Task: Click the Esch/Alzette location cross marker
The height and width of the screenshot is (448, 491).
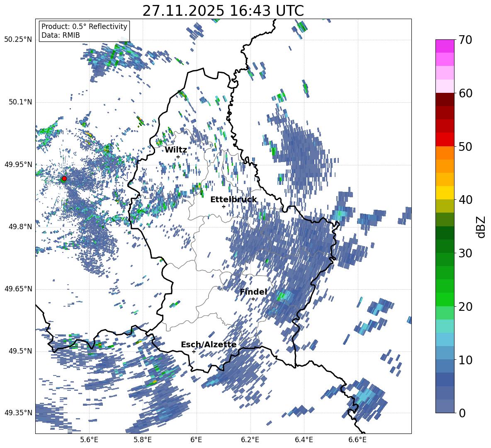Action: pos(194,351)
